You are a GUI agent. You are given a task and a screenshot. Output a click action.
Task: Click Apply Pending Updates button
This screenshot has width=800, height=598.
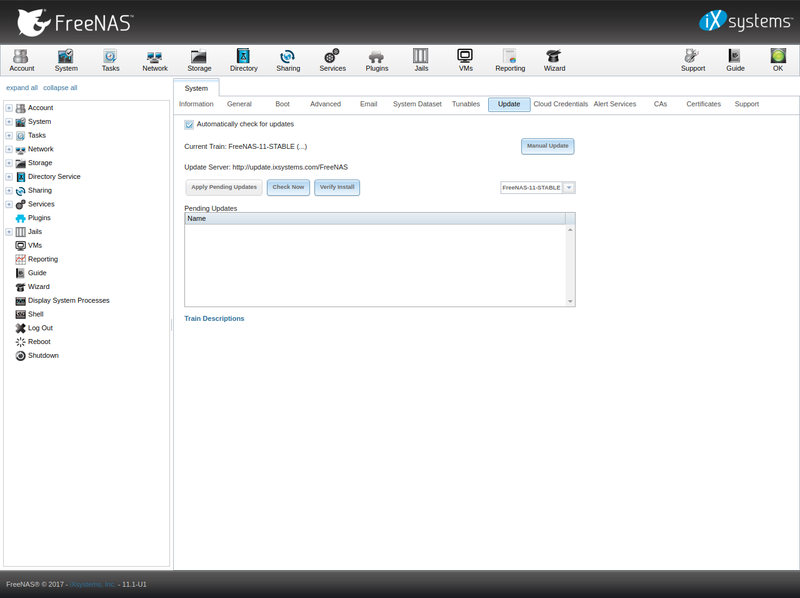tap(223, 187)
